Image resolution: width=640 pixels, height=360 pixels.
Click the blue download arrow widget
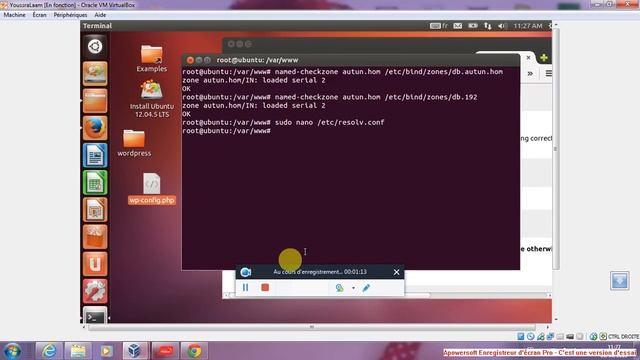[620, 280]
